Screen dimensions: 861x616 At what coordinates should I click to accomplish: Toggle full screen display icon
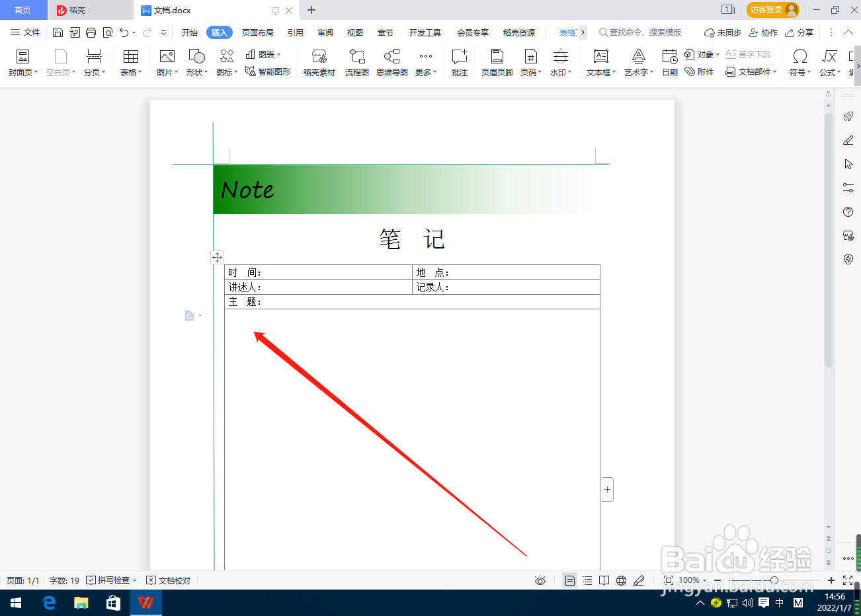click(x=848, y=580)
